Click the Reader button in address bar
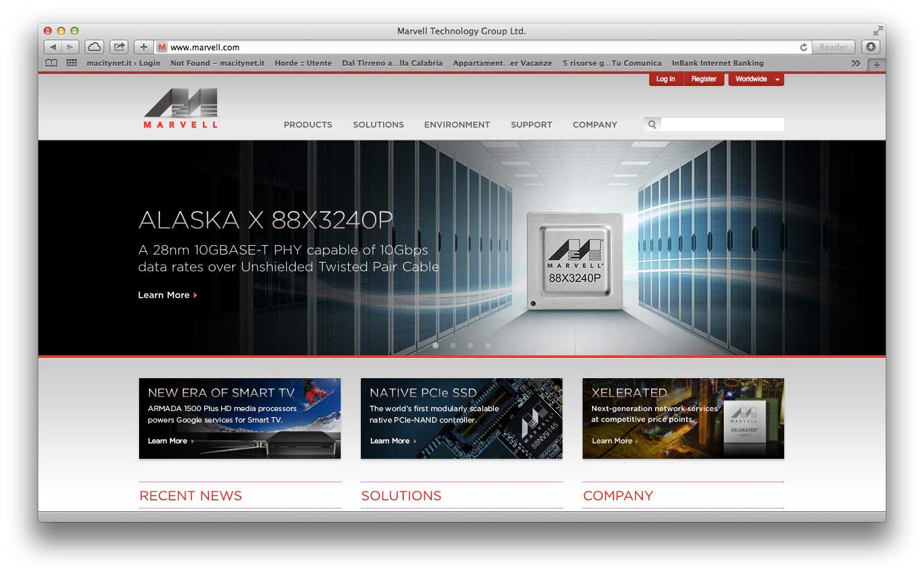This screenshot has height=575, width=924. 833,47
